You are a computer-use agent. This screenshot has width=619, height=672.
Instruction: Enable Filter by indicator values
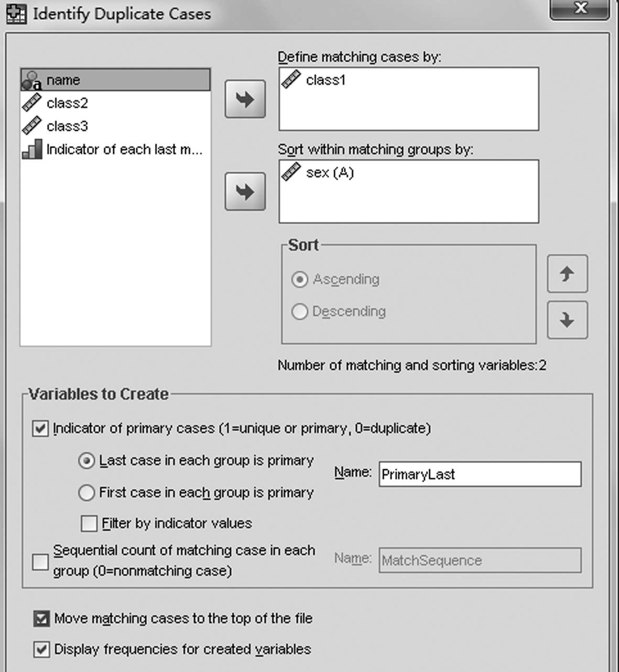89,523
